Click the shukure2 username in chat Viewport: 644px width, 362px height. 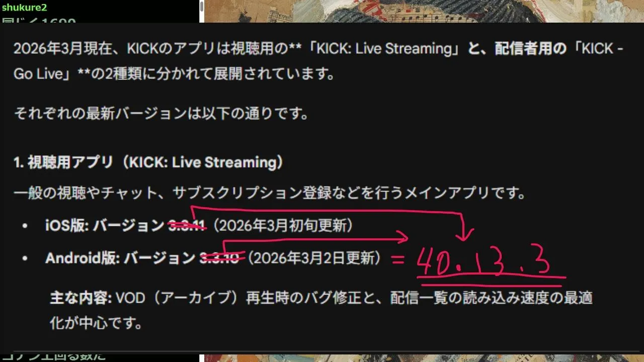click(x=25, y=8)
